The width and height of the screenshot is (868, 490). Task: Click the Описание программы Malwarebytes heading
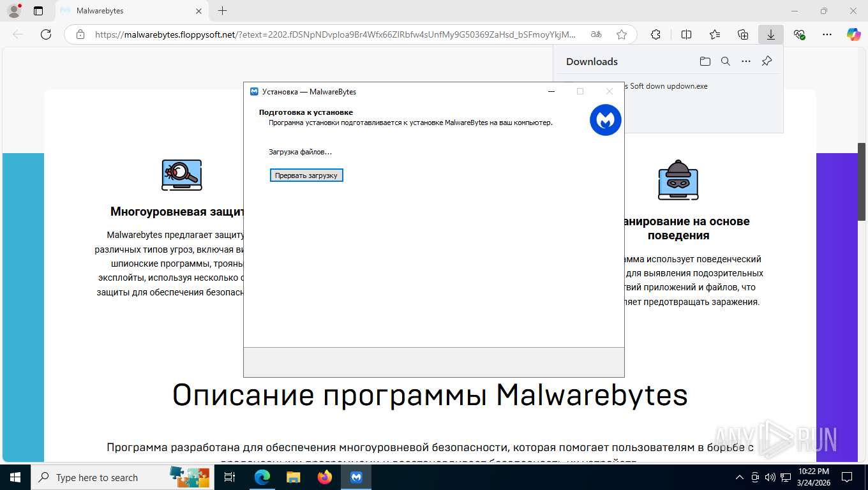coord(430,395)
